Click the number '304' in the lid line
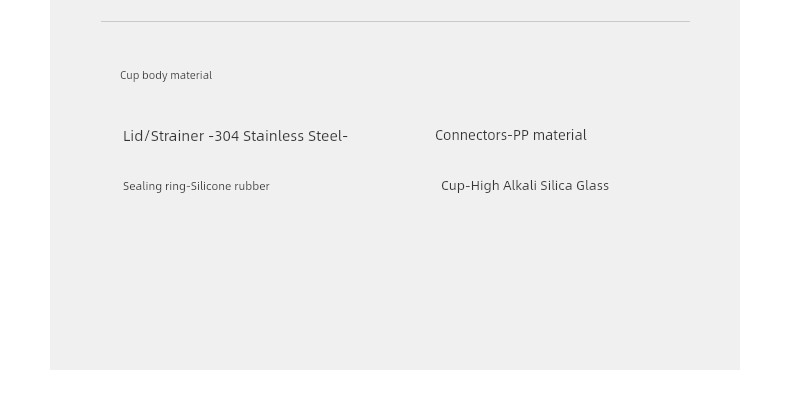Image resolution: width=790 pixels, height=412 pixels. click(x=227, y=136)
